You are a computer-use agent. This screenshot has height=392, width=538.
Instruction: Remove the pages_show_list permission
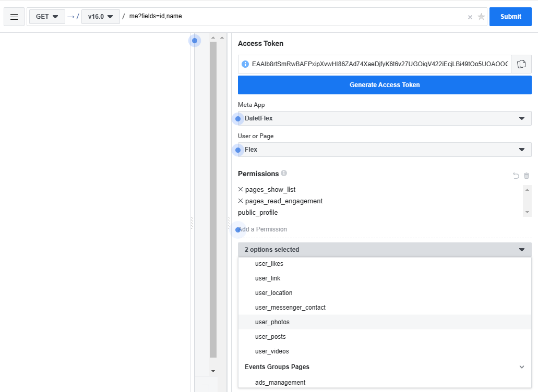(x=241, y=189)
